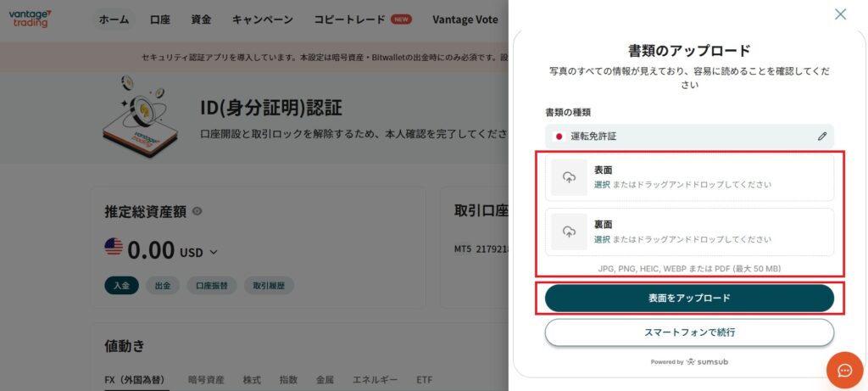
Task: Click the 入金 button
Action: coord(122,286)
